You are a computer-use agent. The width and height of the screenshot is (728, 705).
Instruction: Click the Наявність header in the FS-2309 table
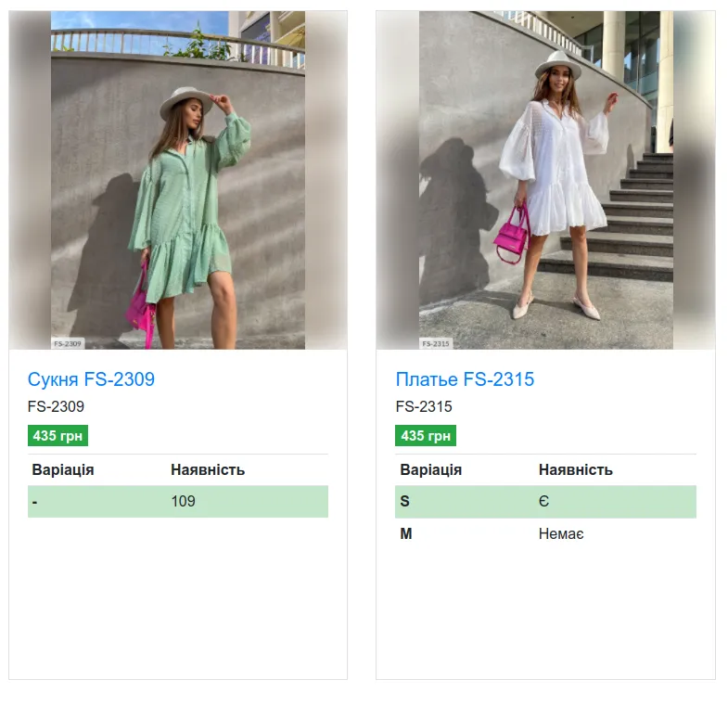(208, 470)
